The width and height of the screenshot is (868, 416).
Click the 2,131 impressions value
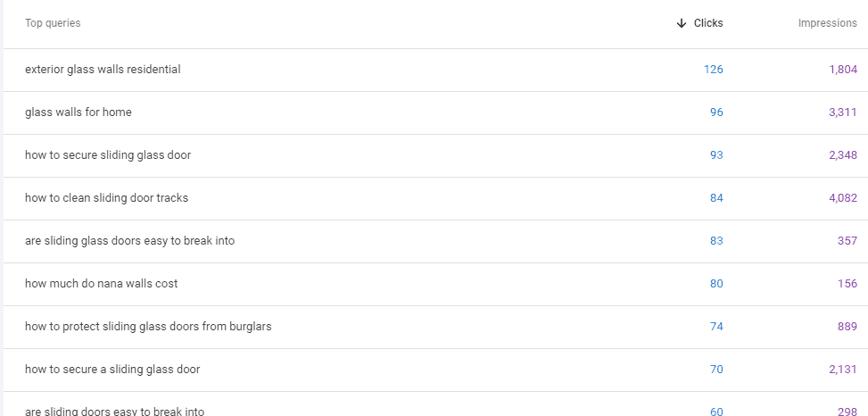[843, 370]
